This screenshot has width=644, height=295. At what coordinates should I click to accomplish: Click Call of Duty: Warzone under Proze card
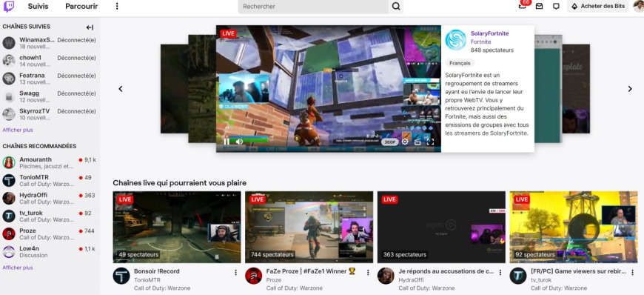[x=294, y=288]
